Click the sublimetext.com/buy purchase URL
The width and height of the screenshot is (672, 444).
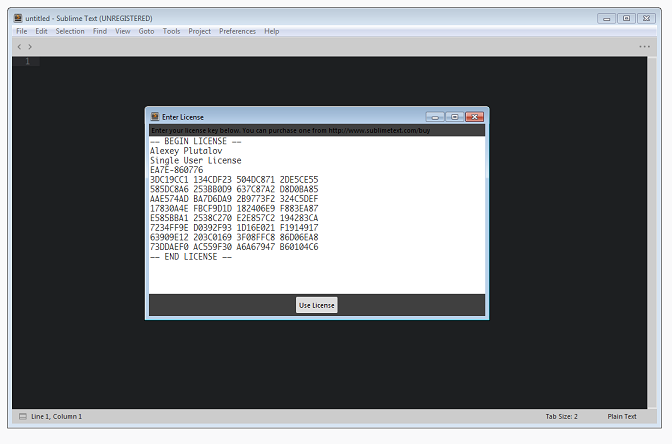[379, 130]
